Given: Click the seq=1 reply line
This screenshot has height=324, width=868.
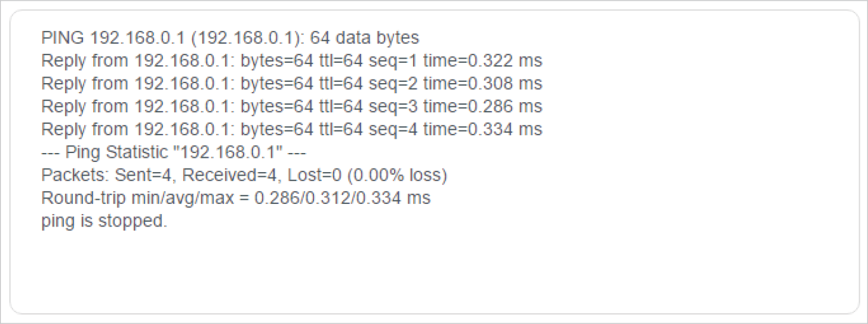Looking at the screenshot, I should point(291,61).
